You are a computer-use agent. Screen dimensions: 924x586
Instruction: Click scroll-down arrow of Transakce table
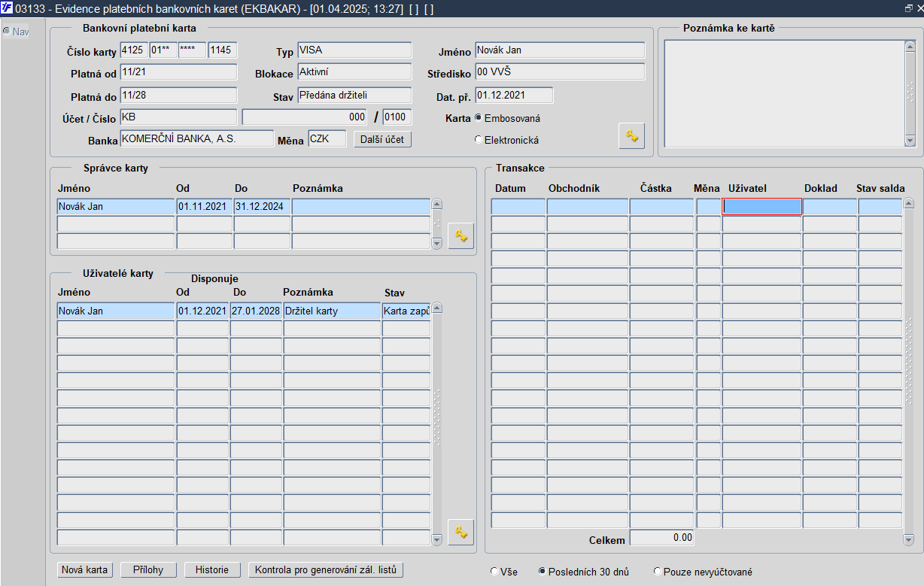[x=908, y=539]
